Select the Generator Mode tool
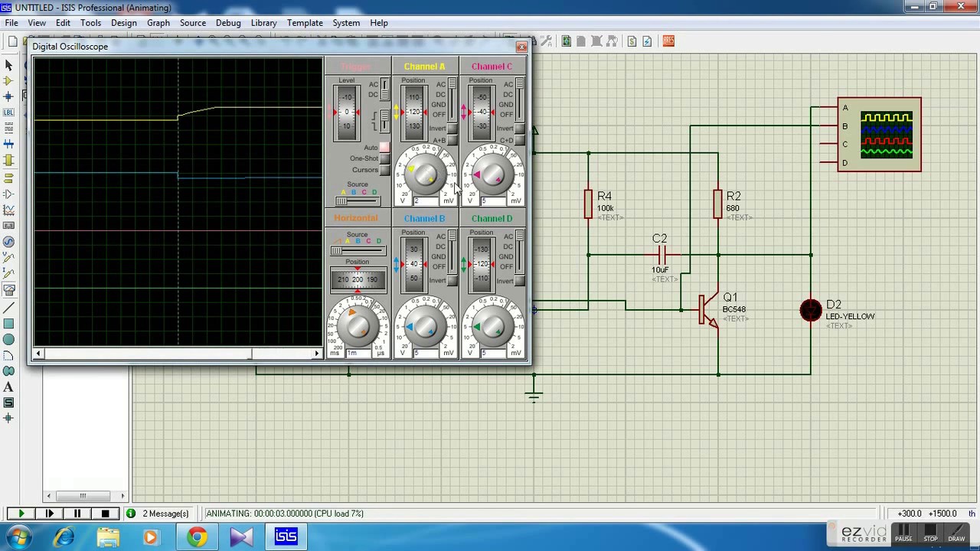The height and width of the screenshot is (551, 980). (x=9, y=242)
